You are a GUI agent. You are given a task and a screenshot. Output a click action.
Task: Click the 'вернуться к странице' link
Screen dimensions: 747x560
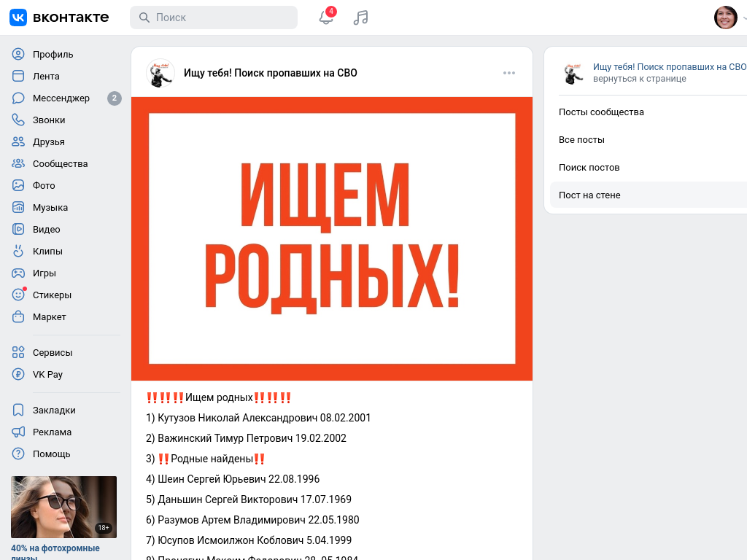pyautogui.click(x=639, y=79)
